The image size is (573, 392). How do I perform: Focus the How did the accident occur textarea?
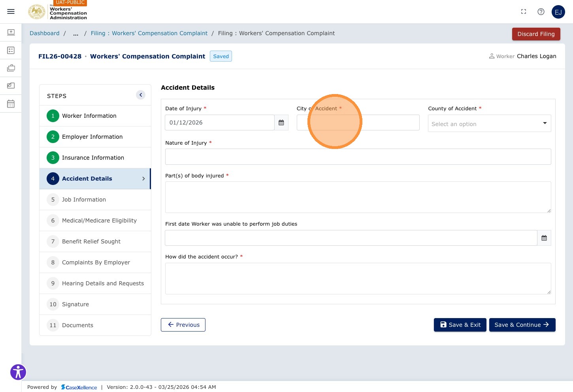pyautogui.click(x=358, y=279)
